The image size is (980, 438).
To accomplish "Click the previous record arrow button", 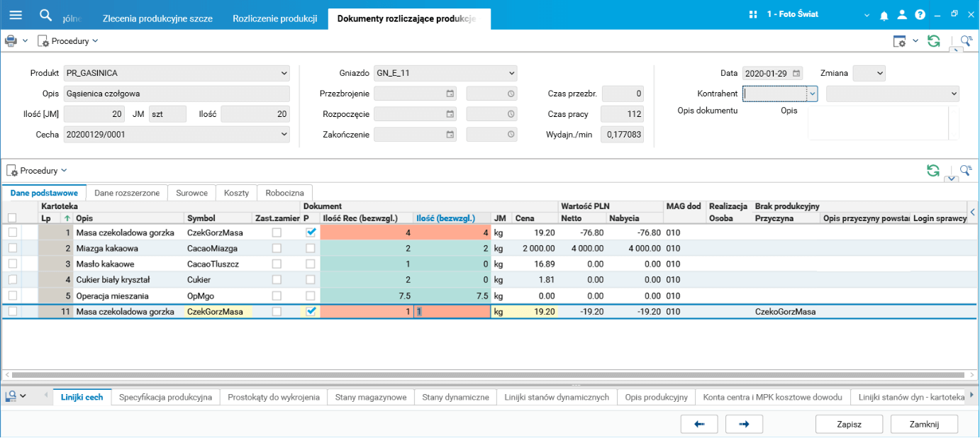I will (x=698, y=424).
